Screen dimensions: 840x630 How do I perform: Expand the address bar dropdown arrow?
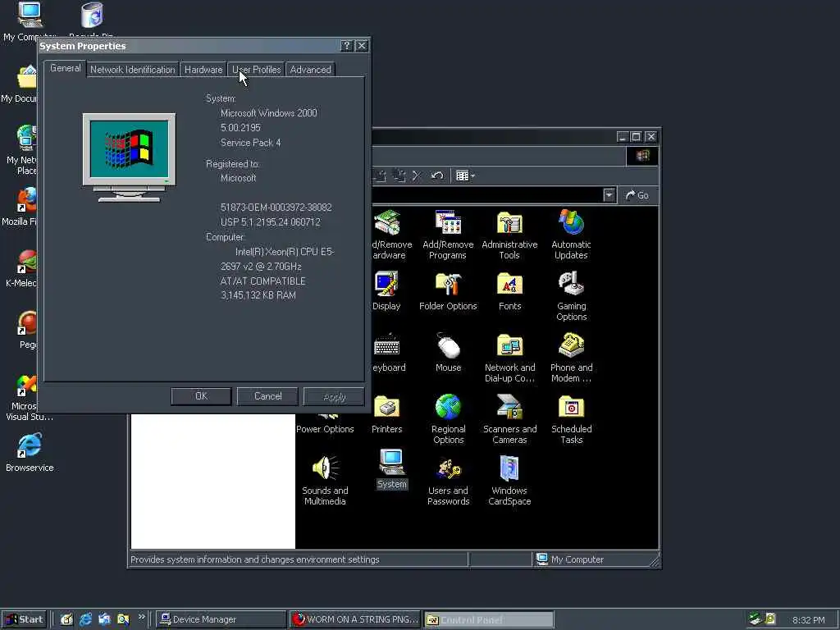[609, 195]
